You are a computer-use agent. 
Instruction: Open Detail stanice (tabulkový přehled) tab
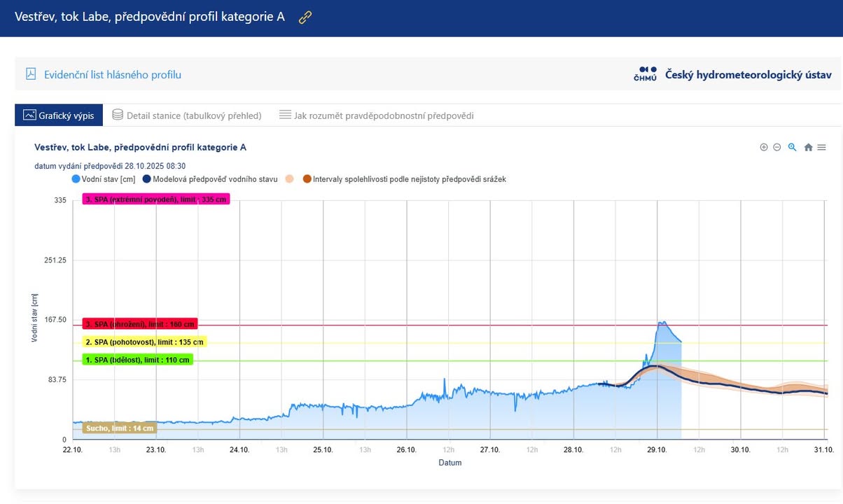(x=194, y=115)
